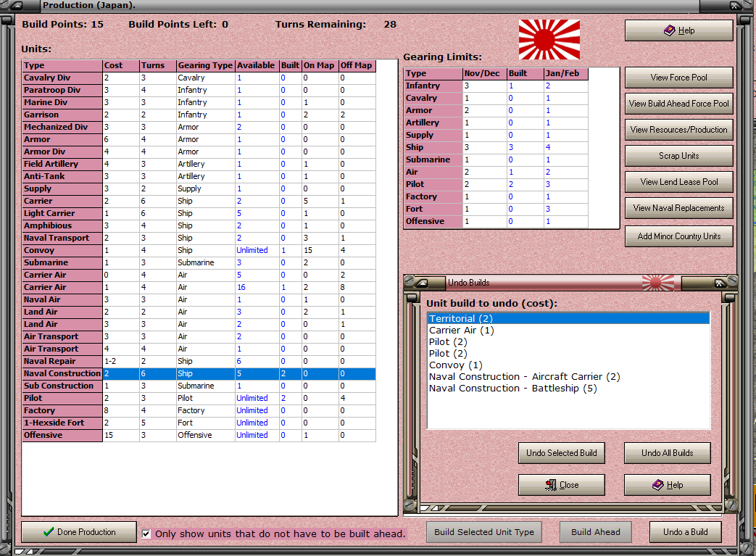Select Naval Construction - Battleship (5)

[568, 389]
